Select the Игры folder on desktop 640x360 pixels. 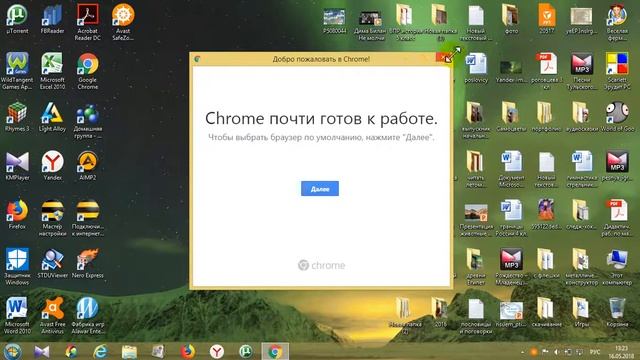tap(582, 312)
